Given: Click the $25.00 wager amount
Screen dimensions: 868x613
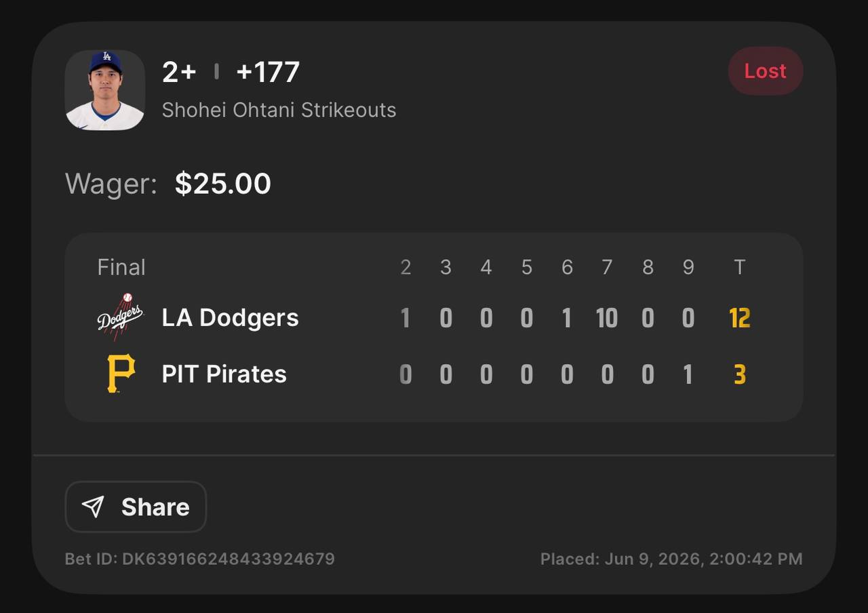Looking at the screenshot, I should coord(223,184).
